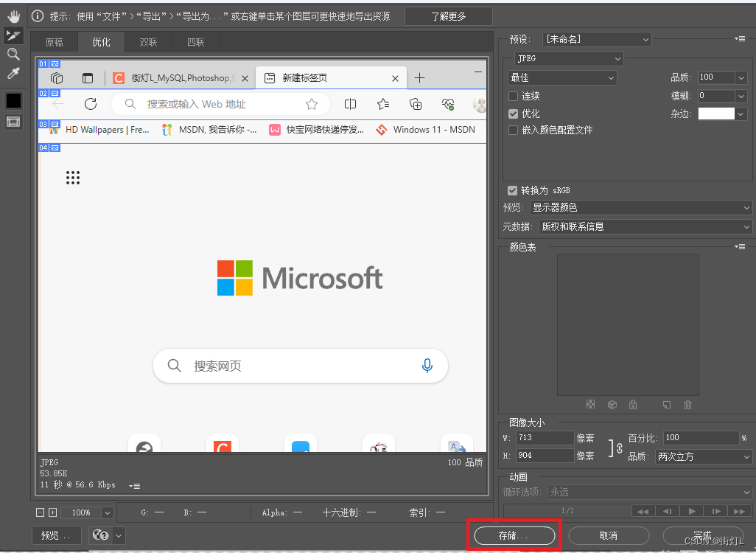This screenshot has height=553, width=756.
Task: Uncheck the 优化 checkbox
Action: 513,114
